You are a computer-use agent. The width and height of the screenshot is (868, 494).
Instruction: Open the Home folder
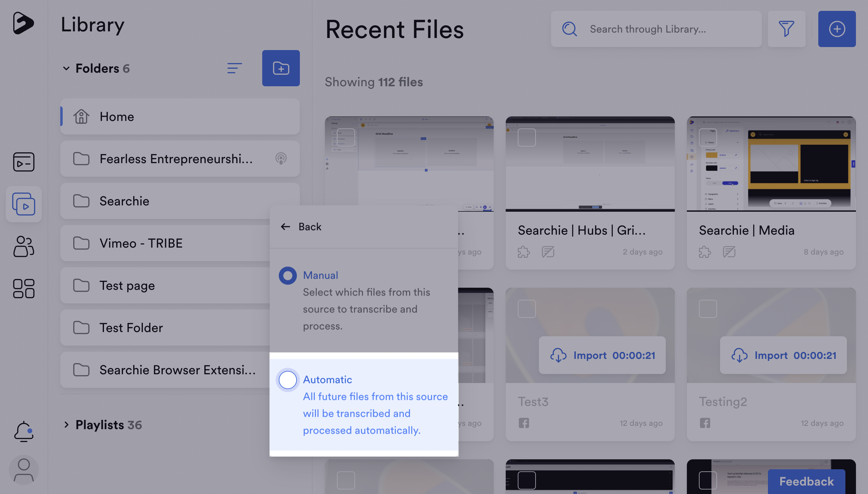(180, 116)
